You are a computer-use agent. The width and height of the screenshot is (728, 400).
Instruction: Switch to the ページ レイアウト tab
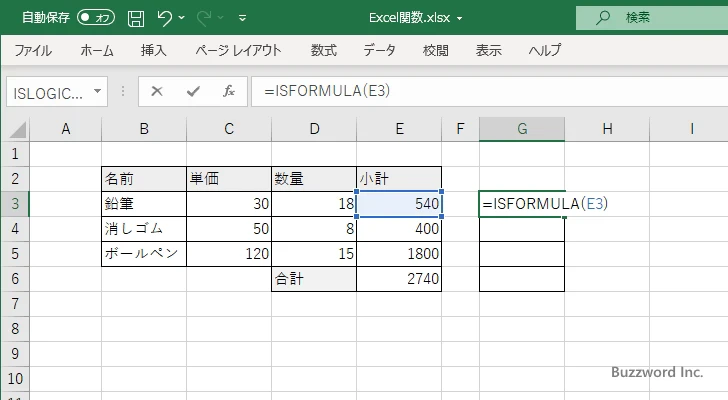tap(238, 50)
